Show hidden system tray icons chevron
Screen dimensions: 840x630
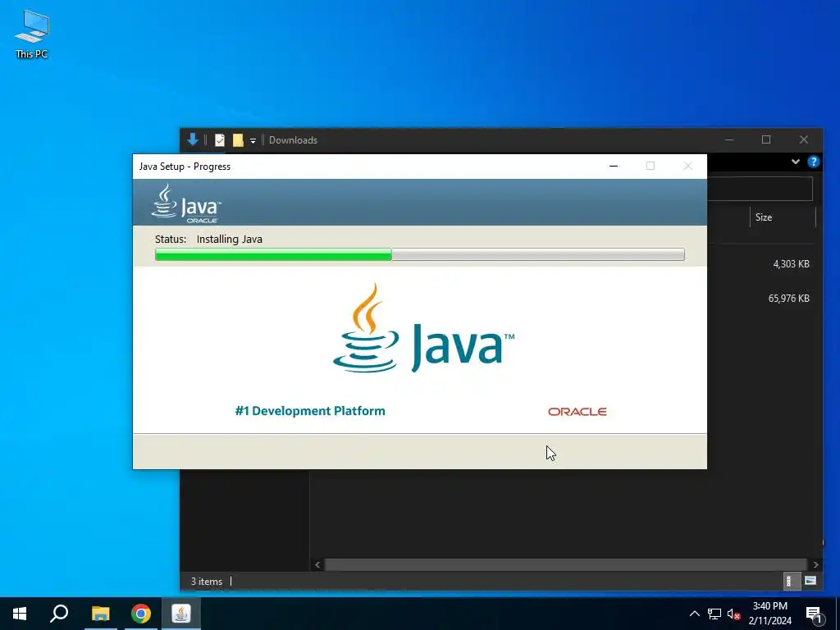[694, 614]
